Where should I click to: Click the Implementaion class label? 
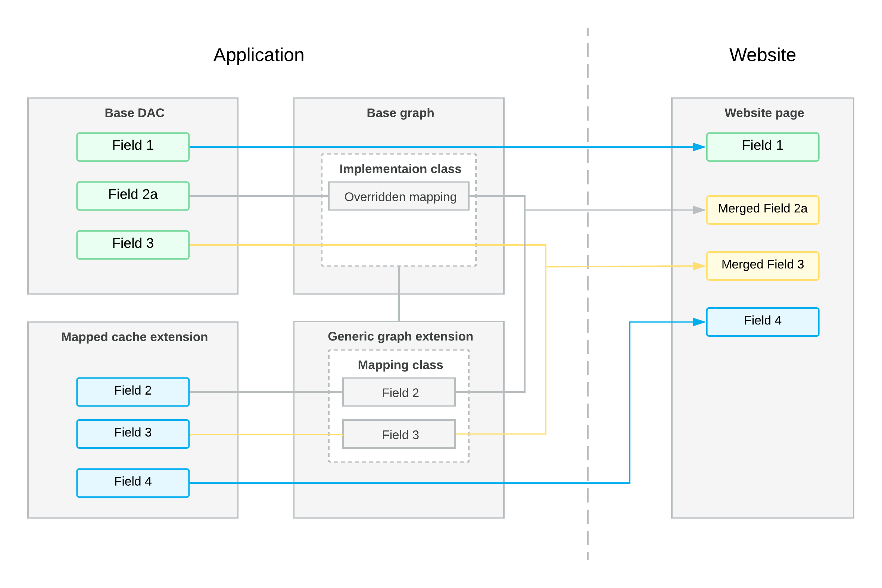pos(400,169)
